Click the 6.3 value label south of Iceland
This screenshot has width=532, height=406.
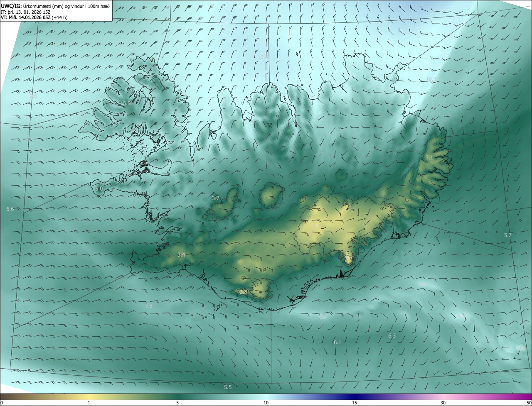tap(392, 335)
